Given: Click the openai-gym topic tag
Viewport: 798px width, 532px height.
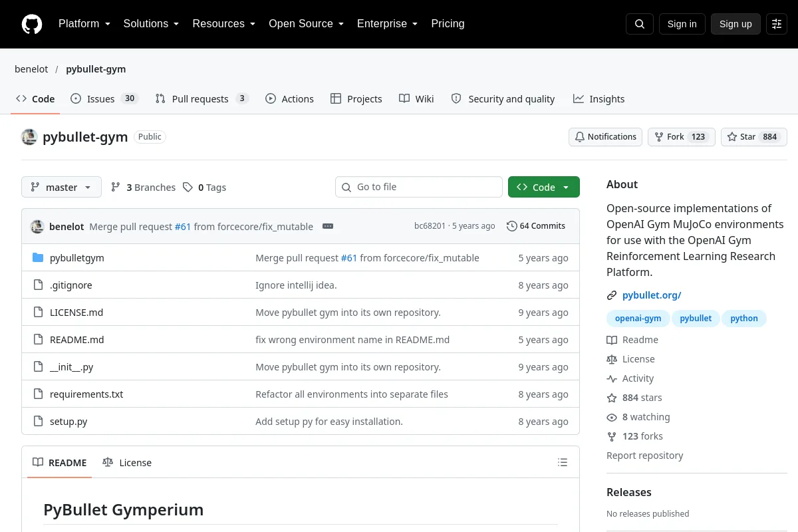Looking at the screenshot, I should [x=638, y=319].
